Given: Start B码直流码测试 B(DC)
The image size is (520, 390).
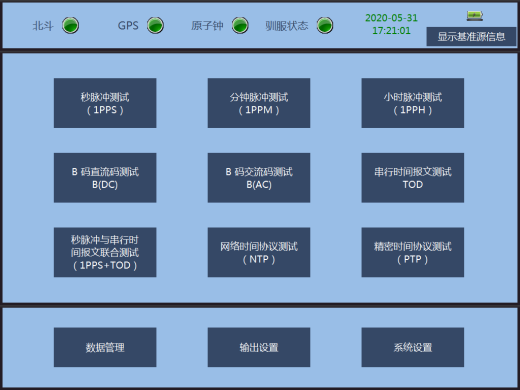Looking at the screenshot, I should [105, 178].
